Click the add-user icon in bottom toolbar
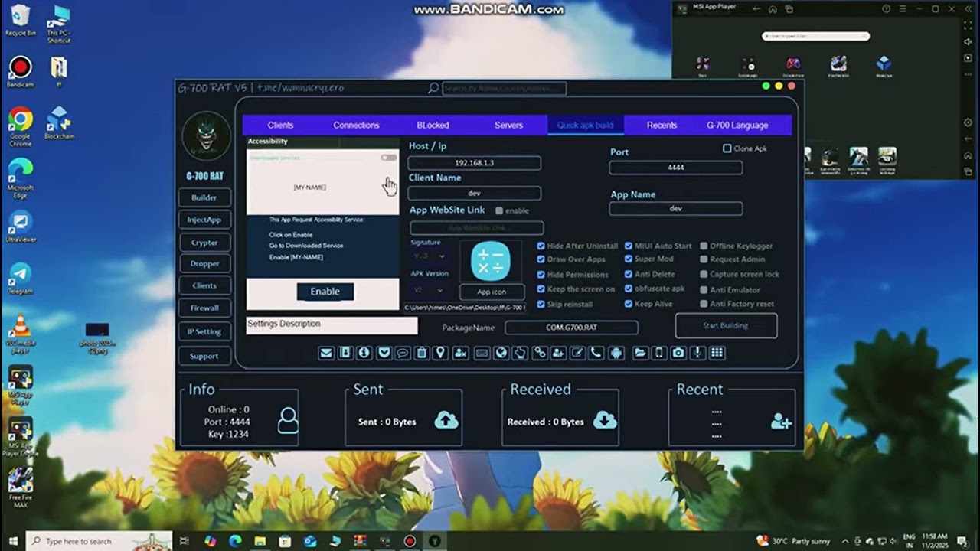 [x=558, y=353]
